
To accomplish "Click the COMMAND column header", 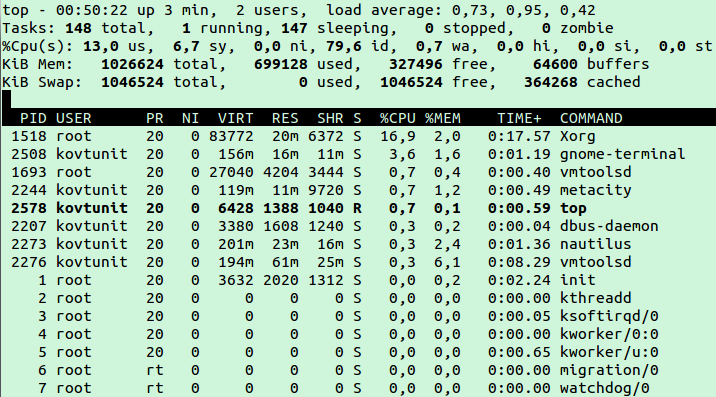I will 591,118.
